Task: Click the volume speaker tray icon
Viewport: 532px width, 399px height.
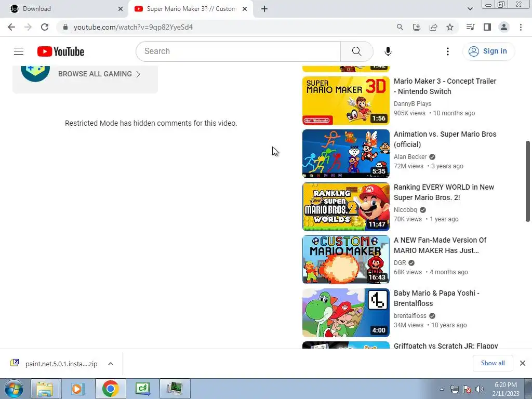Action: (479, 389)
